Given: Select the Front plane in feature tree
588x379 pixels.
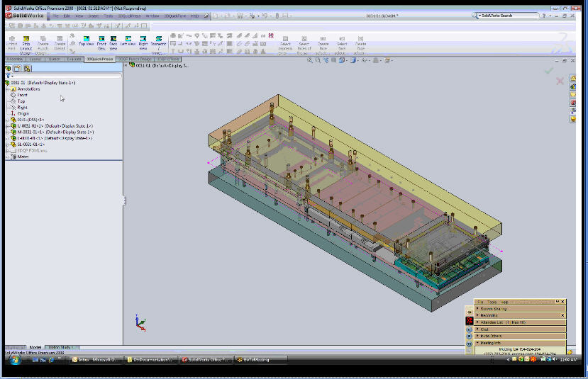Looking at the screenshot, I should pyautogui.click(x=22, y=95).
